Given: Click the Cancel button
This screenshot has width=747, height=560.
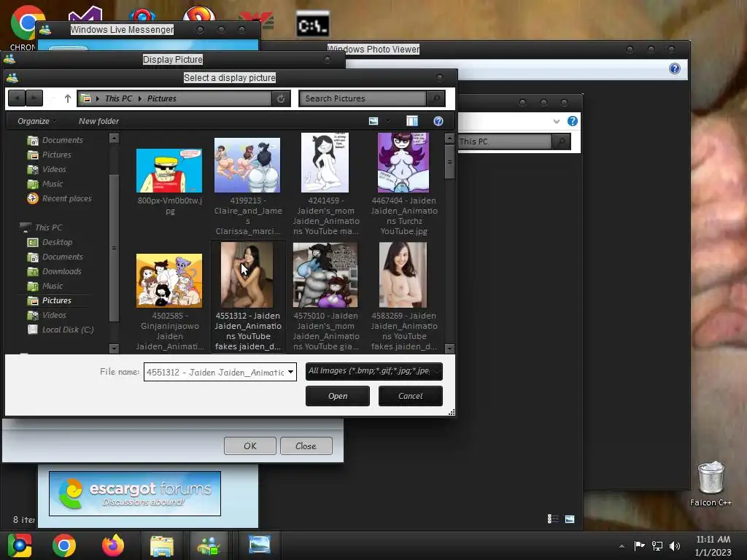Looking at the screenshot, I should pyautogui.click(x=410, y=396).
